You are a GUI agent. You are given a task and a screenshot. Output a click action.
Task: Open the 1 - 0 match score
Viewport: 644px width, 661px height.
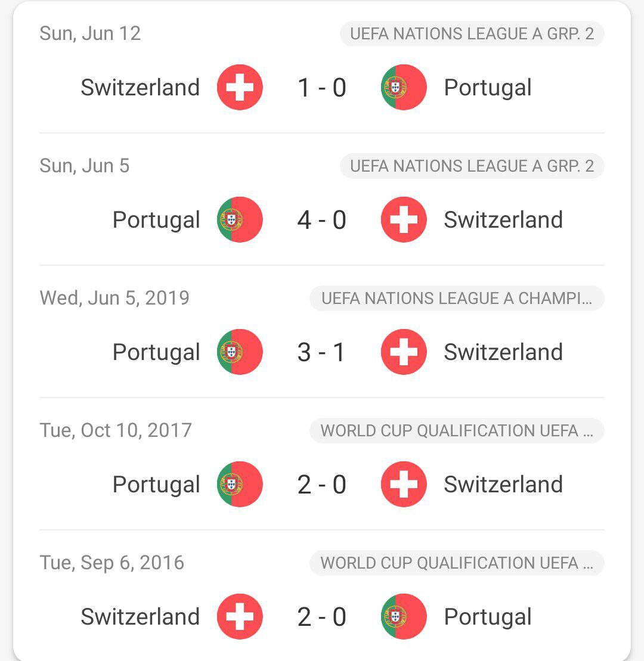pos(322,88)
